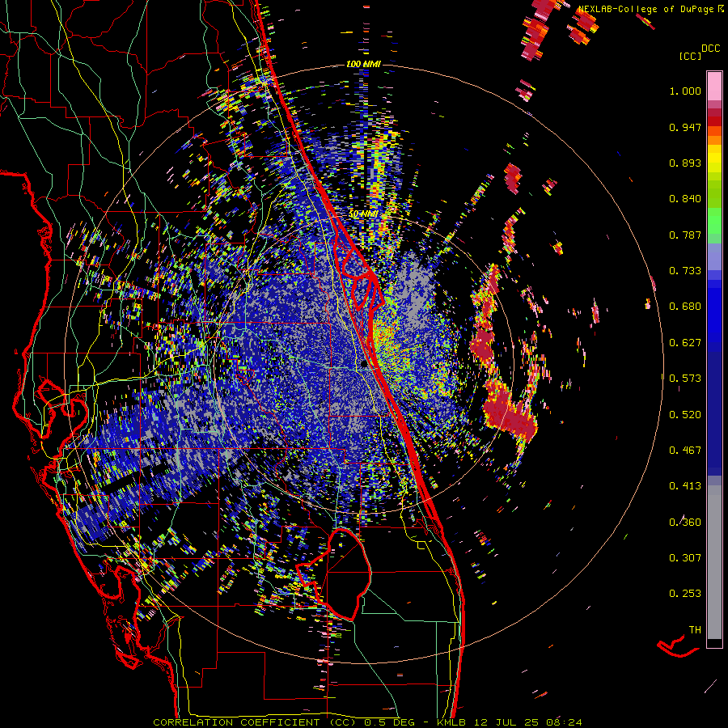Pick the black TH segment of the color bar
728x728 pixels.
tap(714, 643)
